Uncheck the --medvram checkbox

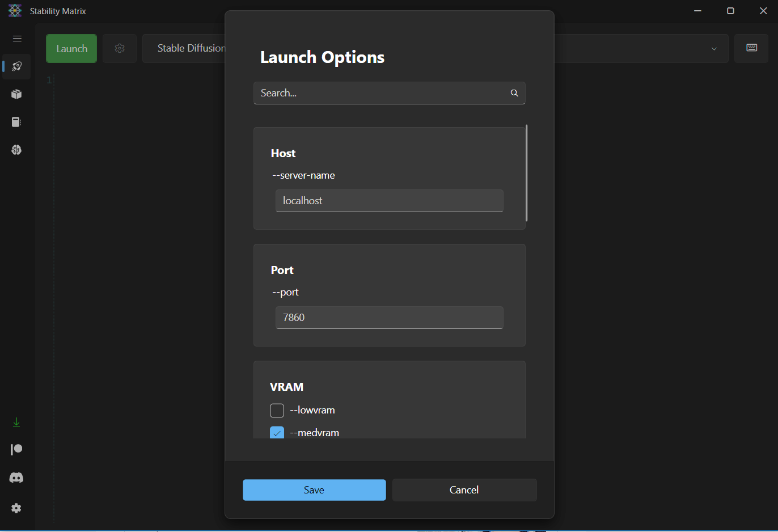pos(277,432)
